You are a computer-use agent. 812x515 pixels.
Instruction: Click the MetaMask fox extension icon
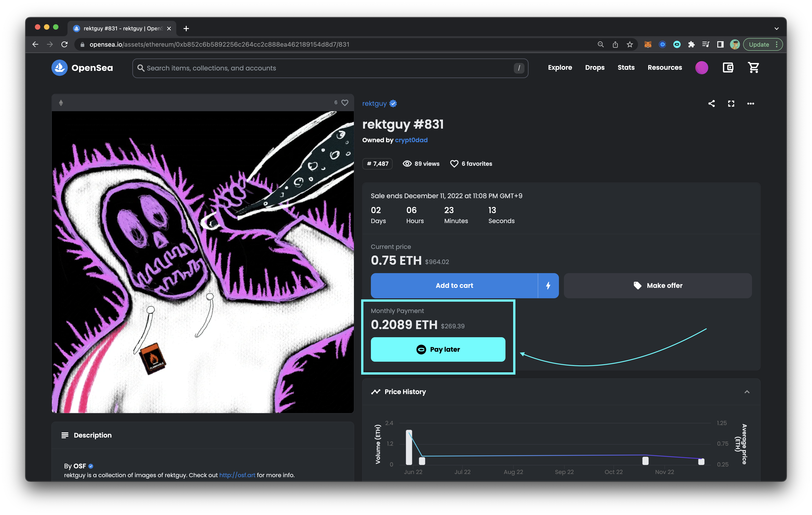(x=648, y=44)
